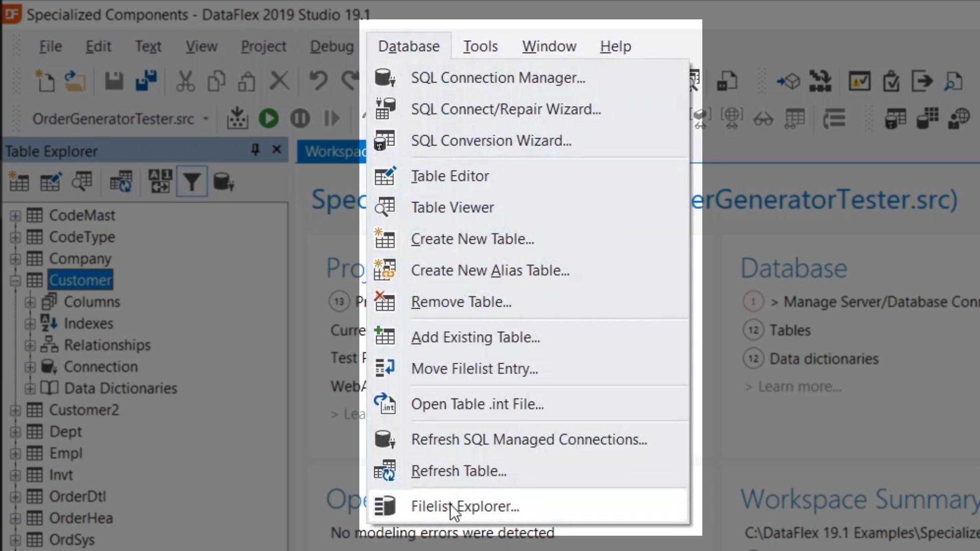The height and width of the screenshot is (551, 980).
Task: Click the Compile project toolbar icon
Action: [x=237, y=118]
